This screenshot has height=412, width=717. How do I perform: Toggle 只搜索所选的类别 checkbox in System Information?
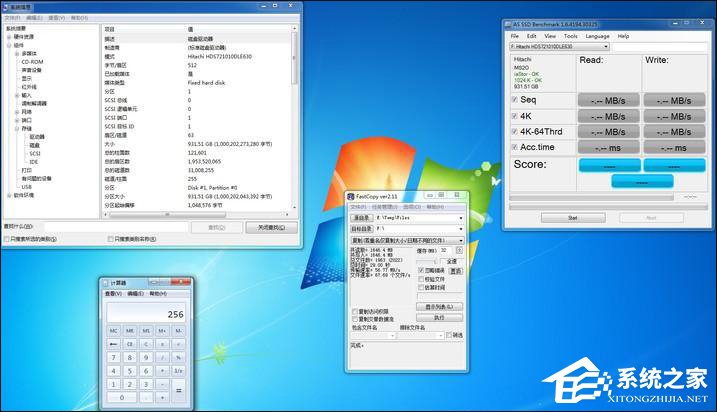click(6, 239)
